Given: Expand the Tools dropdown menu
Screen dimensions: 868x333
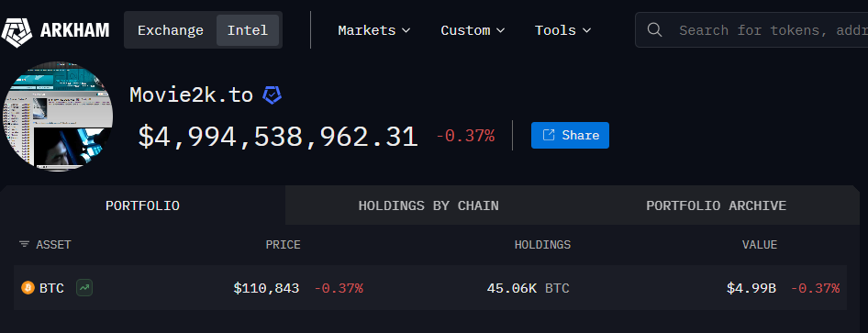Looking at the screenshot, I should pyautogui.click(x=563, y=30).
